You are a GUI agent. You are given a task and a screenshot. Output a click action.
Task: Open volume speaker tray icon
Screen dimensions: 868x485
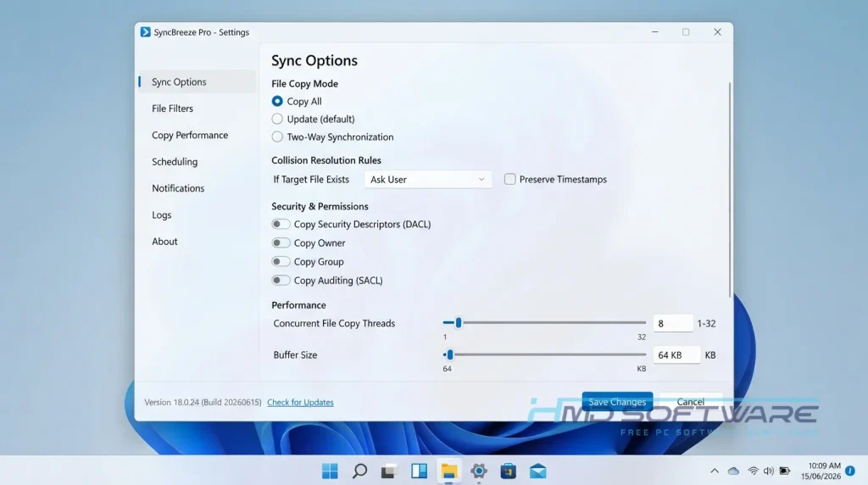[768, 471]
